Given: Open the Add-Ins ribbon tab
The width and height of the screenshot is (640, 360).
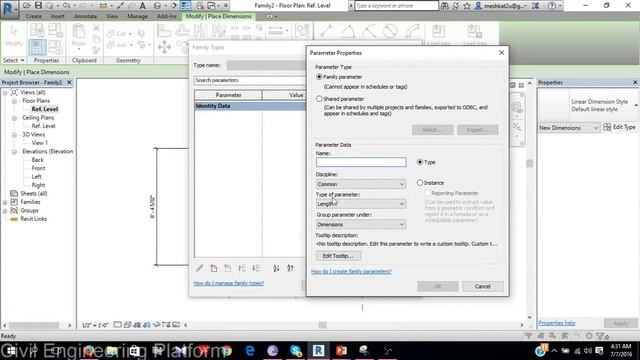Looking at the screenshot, I should [167, 16].
